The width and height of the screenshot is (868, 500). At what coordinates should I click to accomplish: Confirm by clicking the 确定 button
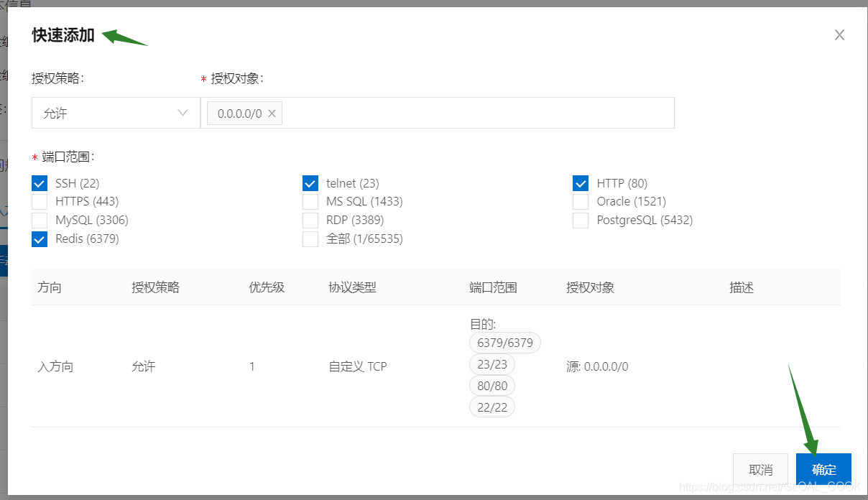[823, 468]
